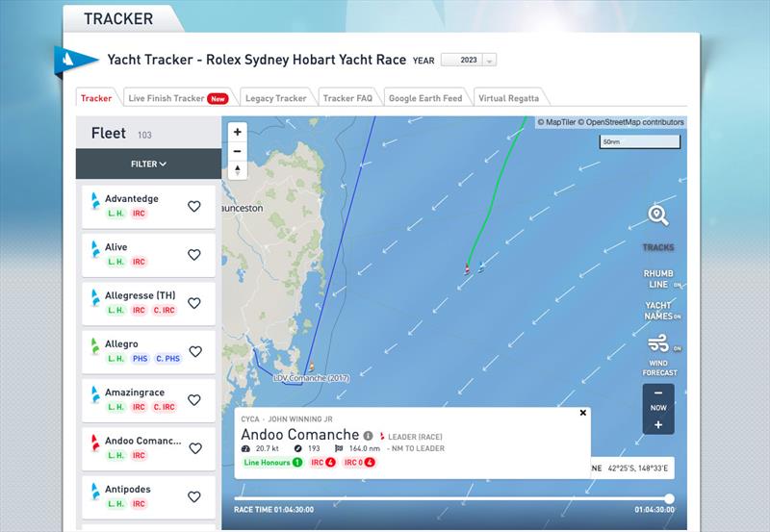
Task: Reset map bearing with compass button
Action: [x=238, y=170]
